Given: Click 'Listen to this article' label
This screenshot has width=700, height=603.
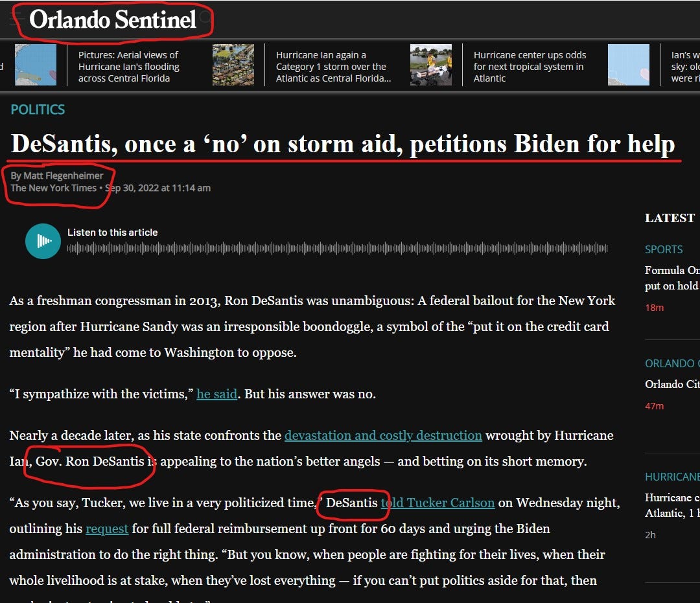Looking at the screenshot, I should pos(113,233).
